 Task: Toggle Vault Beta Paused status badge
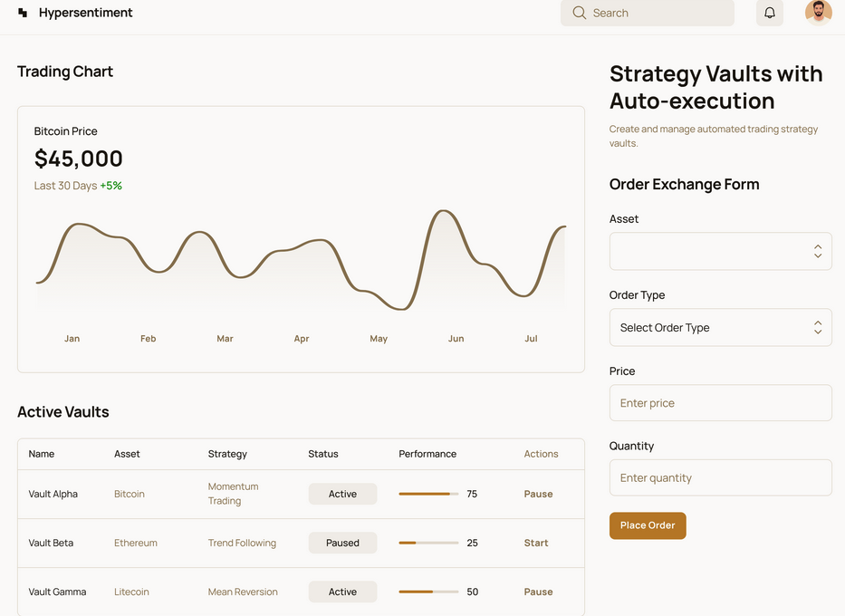tap(342, 543)
